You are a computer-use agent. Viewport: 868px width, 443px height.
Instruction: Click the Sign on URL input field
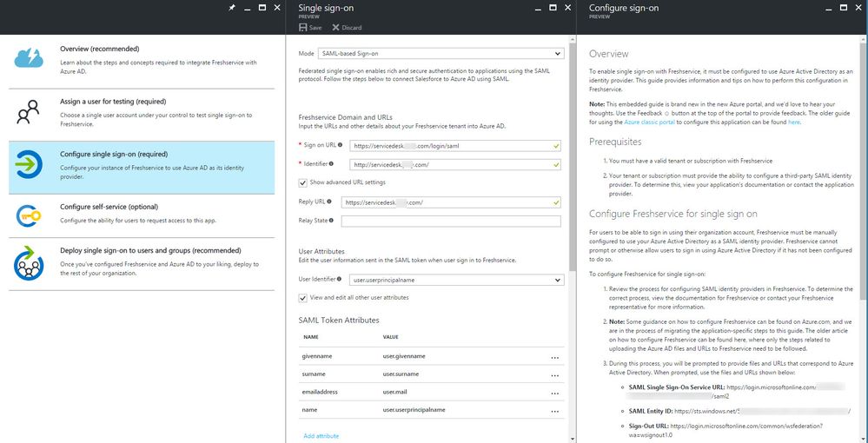[455, 146]
